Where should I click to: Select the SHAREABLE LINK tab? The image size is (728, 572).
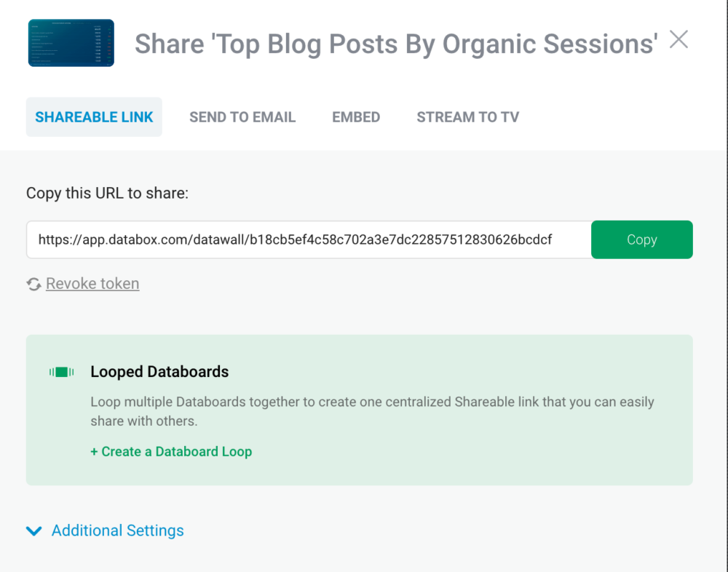click(94, 116)
